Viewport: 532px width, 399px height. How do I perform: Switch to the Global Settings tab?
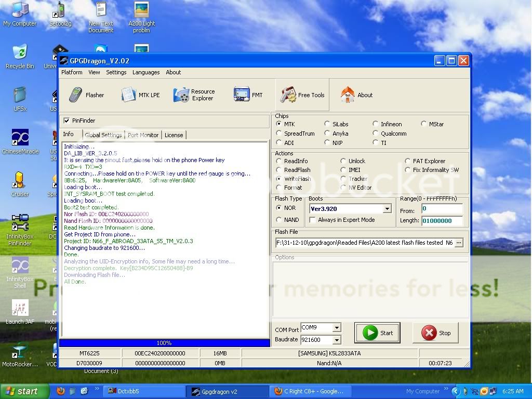coord(103,135)
